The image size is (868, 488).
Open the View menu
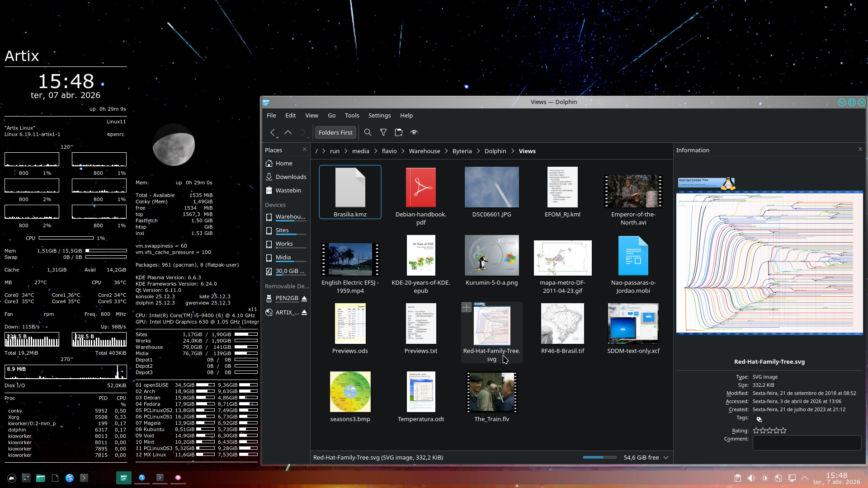click(312, 115)
